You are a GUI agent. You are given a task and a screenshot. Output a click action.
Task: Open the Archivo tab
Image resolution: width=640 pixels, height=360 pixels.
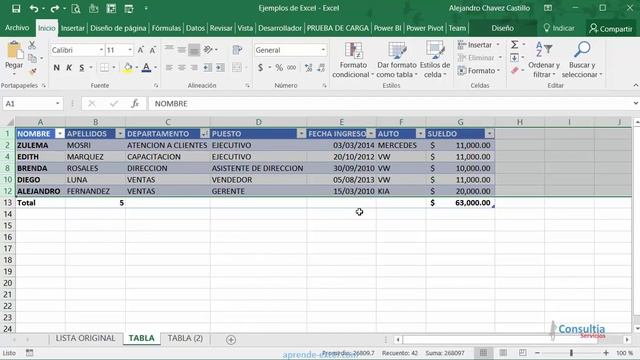[x=17, y=28]
